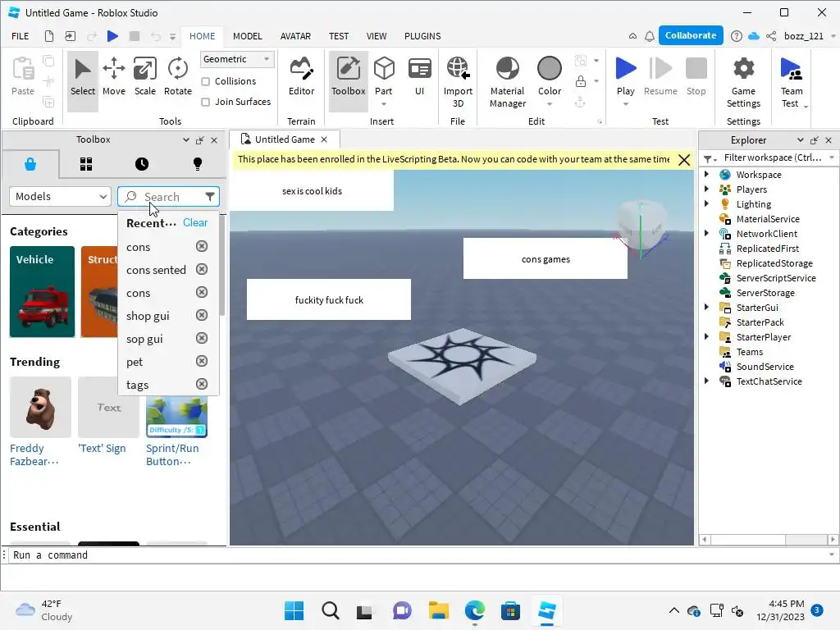
Task: Open File Explorer from taskbar
Action: coord(438,610)
